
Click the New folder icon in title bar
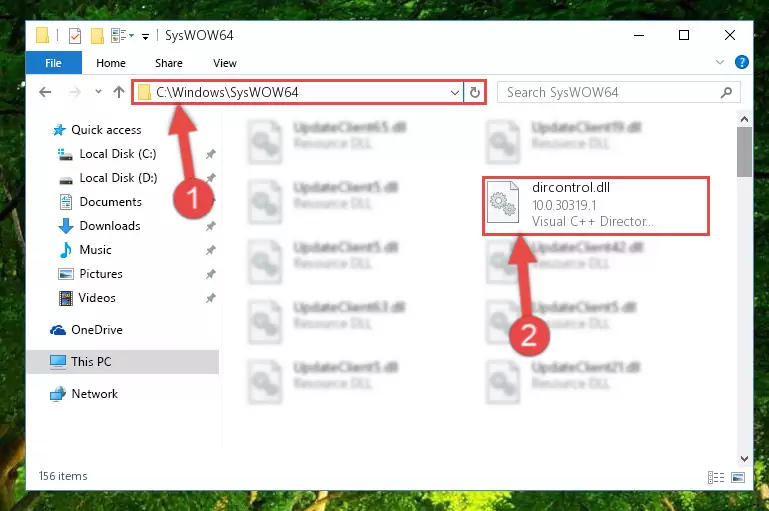97,36
